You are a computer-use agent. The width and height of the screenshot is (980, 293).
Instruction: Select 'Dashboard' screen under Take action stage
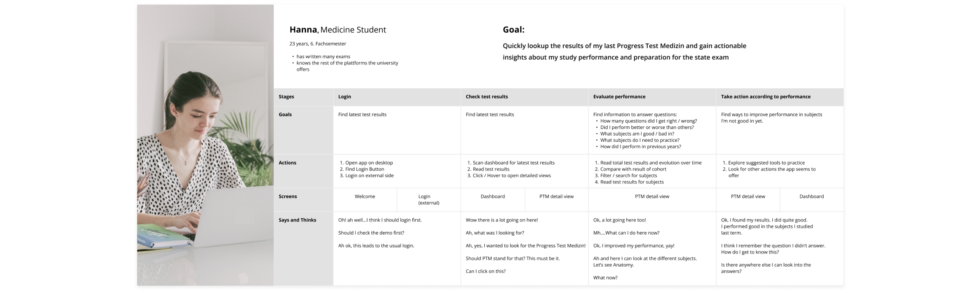(x=811, y=197)
